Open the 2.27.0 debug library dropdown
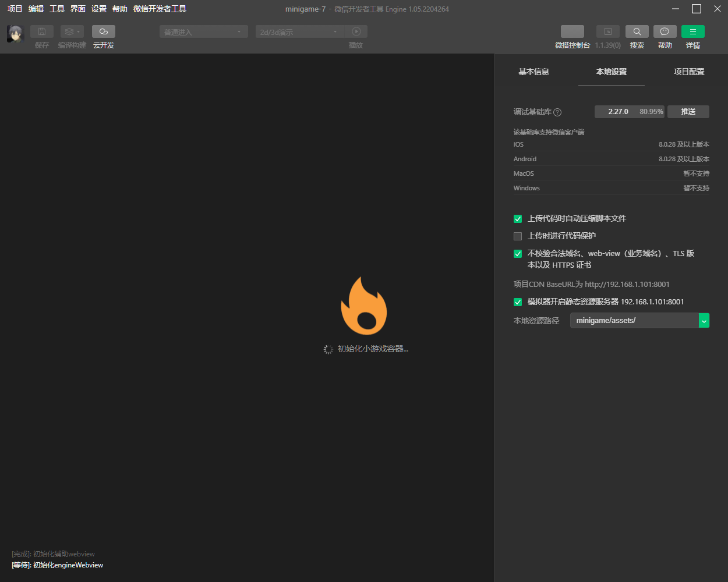 (630, 112)
